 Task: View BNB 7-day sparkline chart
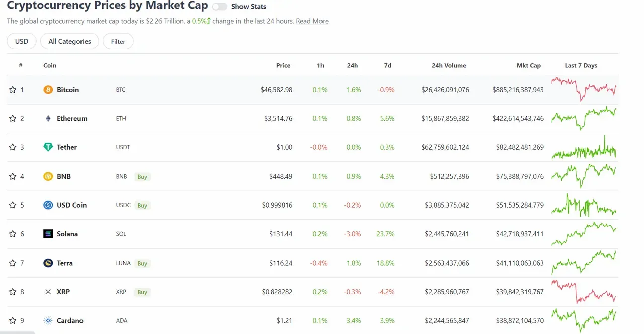[x=584, y=176]
